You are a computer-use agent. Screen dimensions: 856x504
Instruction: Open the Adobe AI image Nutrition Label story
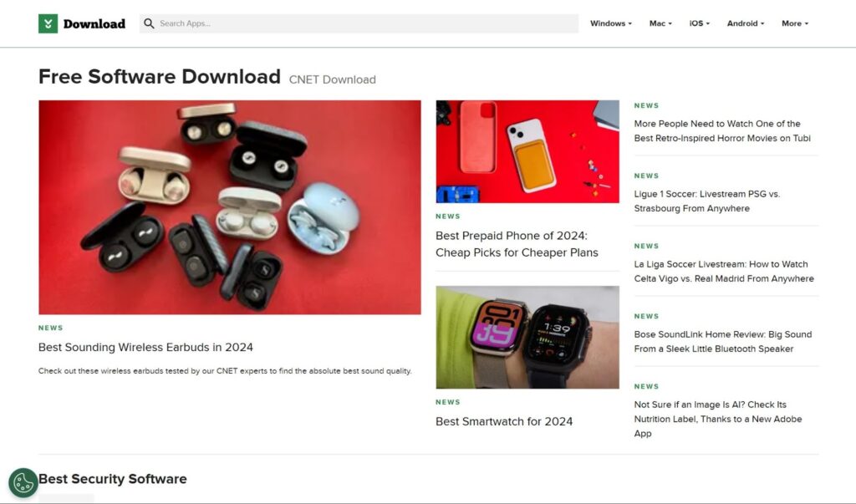pos(718,419)
